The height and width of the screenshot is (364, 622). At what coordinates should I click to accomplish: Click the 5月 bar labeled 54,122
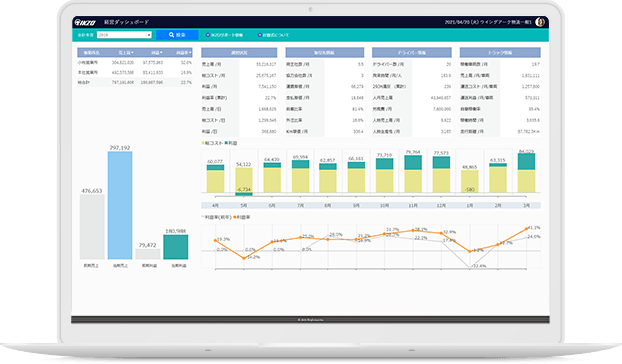244,182
